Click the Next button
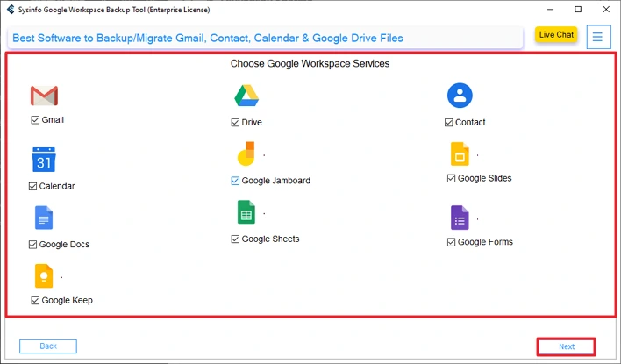 (567, 346)
